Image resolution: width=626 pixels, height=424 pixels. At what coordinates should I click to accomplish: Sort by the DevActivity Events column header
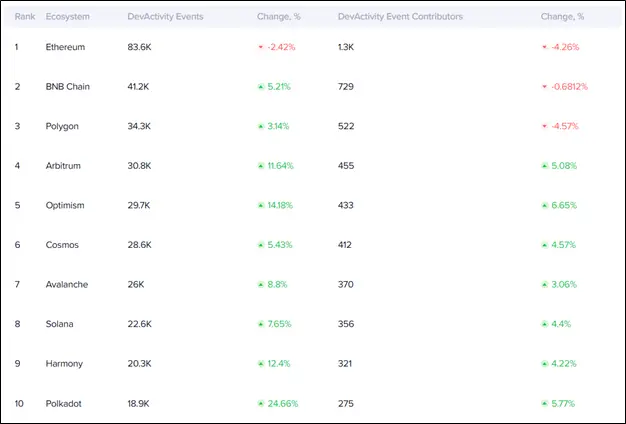[x=167, y=18]
